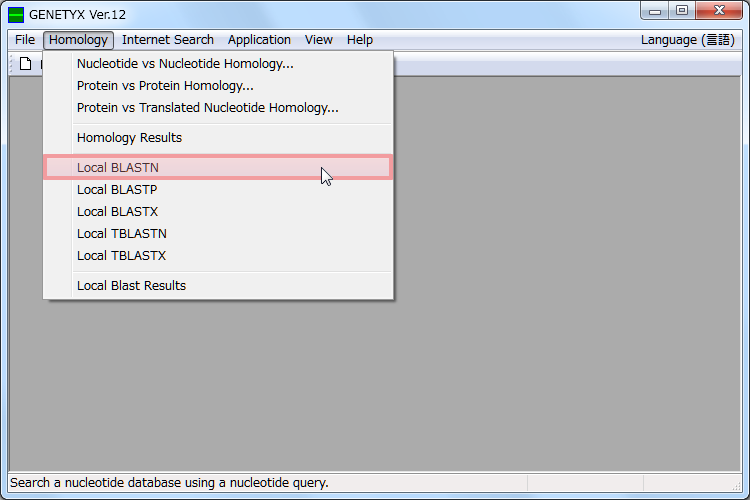The width and height of the screenshot is (750, 500).
Task: Open the Help menu
Action: tap(360, 40)
